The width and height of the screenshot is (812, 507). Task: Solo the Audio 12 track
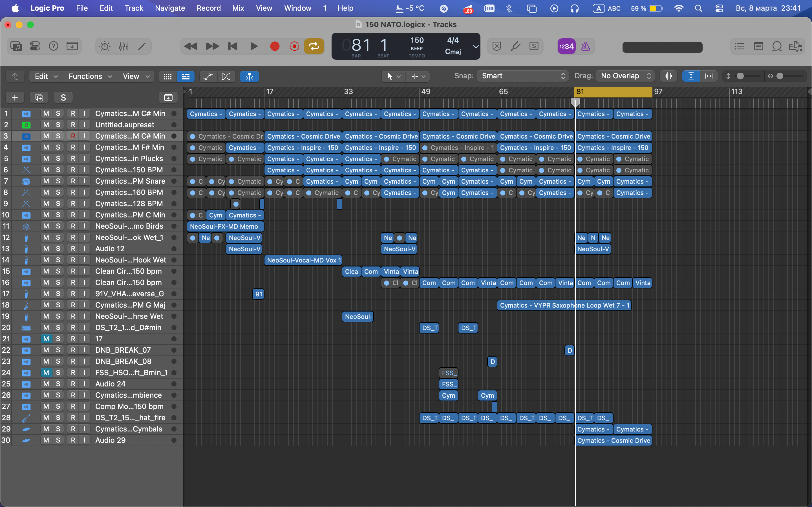pos(58,249)
